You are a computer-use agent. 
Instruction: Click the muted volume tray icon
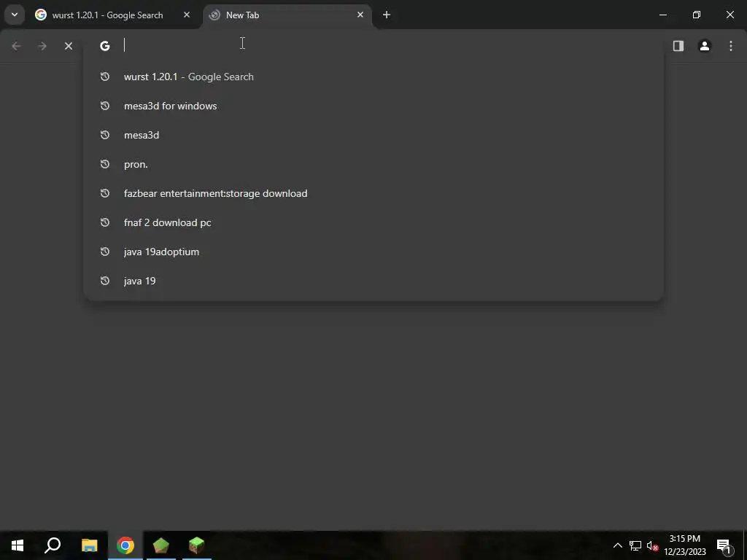coord(652,545)
